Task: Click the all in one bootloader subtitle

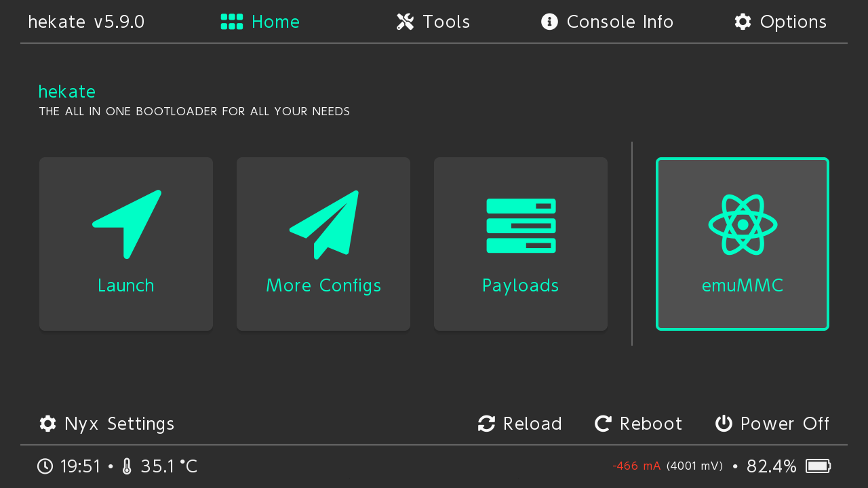Action: click(195, 111)
